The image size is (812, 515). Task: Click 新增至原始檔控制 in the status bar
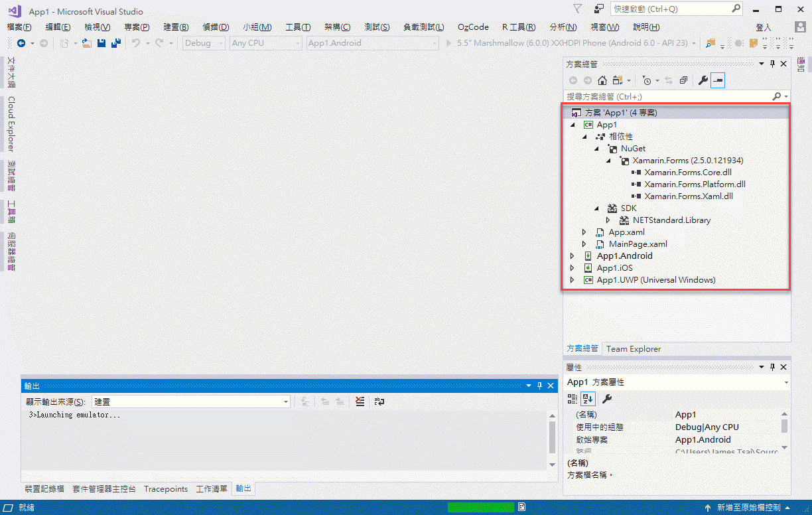pos(749,508)
